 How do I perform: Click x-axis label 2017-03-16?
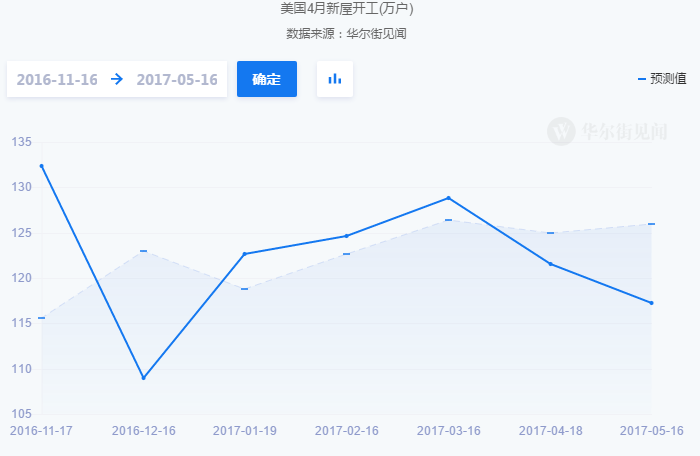pos(449,431)
